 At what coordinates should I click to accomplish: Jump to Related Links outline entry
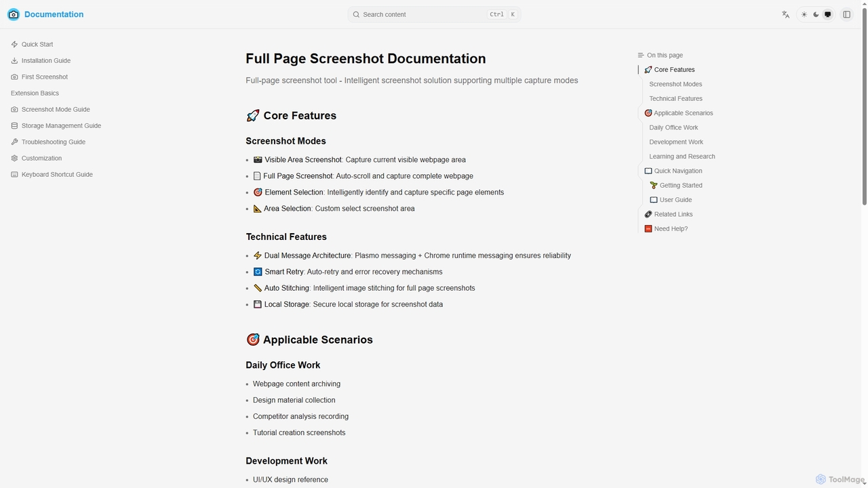point(669,214)
